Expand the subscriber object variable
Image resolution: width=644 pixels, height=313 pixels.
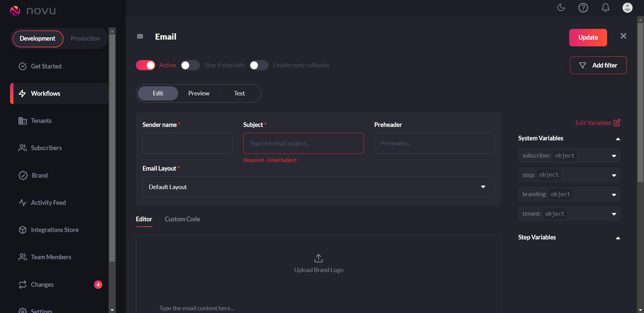point(614,155)
